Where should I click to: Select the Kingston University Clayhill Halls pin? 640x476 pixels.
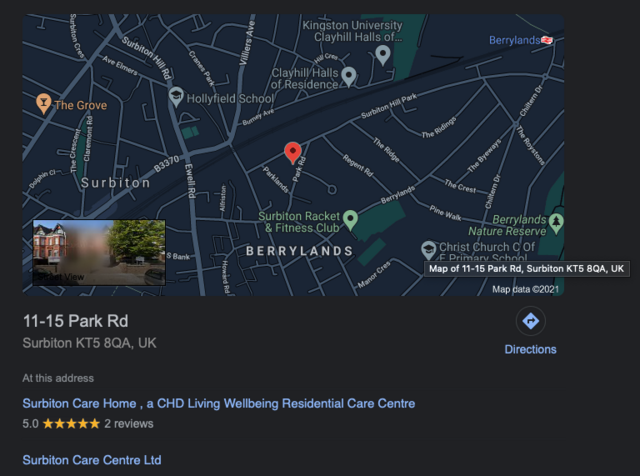(382, 55)
